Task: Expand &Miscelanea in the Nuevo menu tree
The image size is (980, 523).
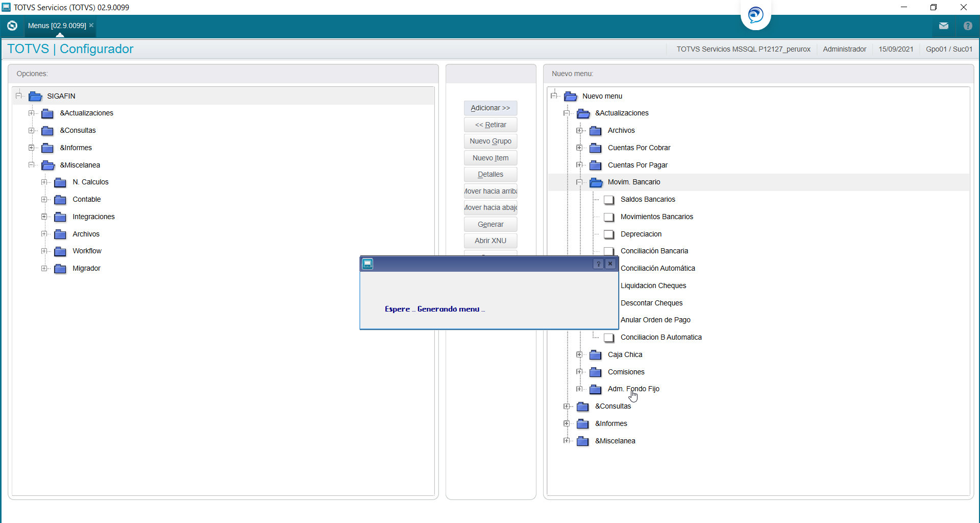Action: (x=567, y=440)
